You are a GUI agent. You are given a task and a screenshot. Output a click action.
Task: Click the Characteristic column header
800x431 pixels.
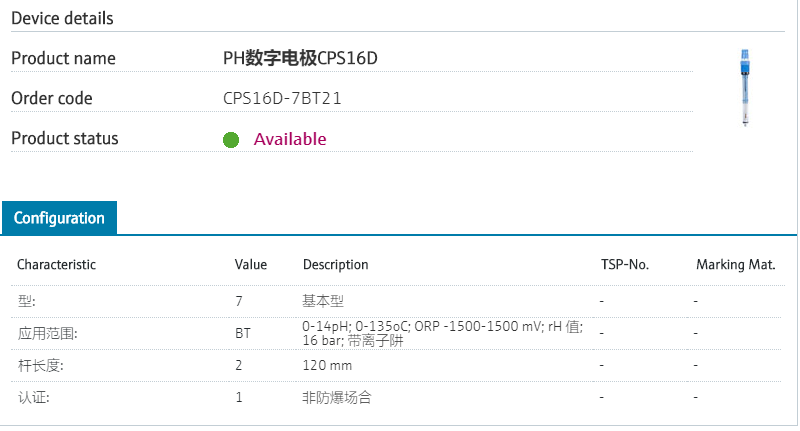(56, 265)
